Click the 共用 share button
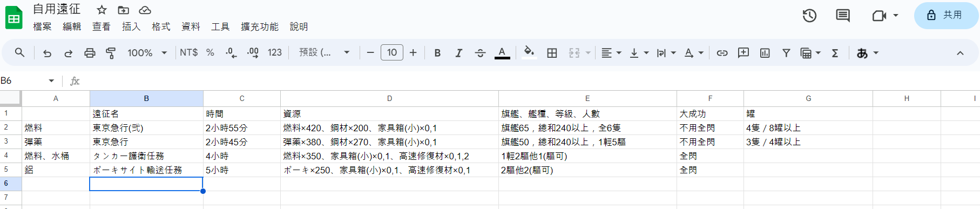This screenshot has width=980, height=209. point(946,15)
